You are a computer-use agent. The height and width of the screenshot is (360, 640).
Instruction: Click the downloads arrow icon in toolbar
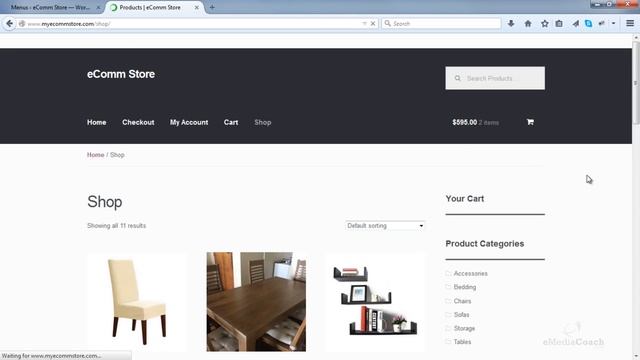(x=511, y=24)
